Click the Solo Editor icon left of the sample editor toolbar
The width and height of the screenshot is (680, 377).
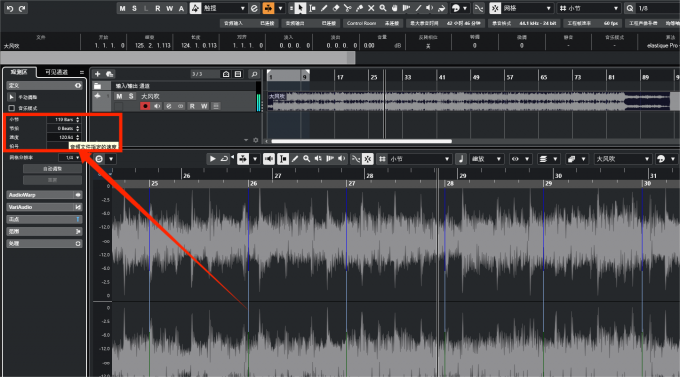(x=99, y=159)
